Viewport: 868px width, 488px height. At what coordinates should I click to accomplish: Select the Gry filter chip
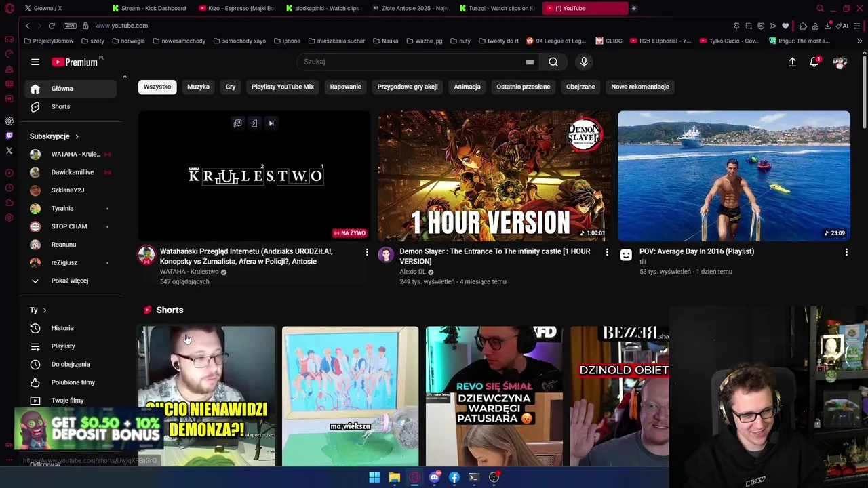click(231, 87)
